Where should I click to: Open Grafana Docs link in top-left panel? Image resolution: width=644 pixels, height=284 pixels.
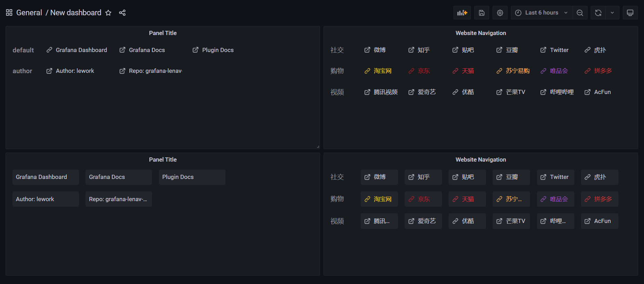(142, 50)
